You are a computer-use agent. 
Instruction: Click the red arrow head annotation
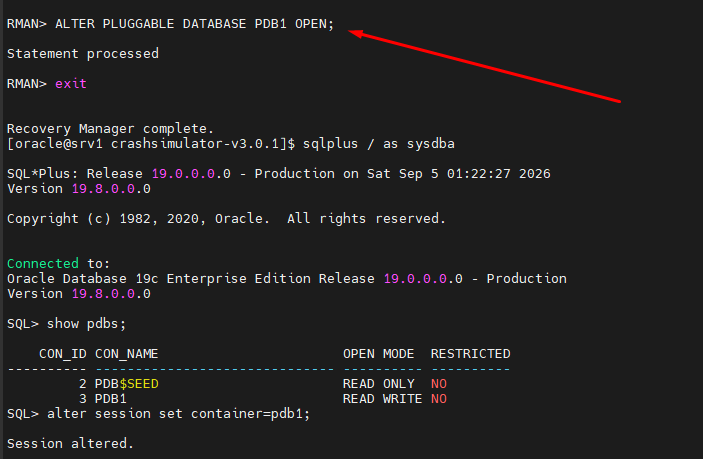355,33
